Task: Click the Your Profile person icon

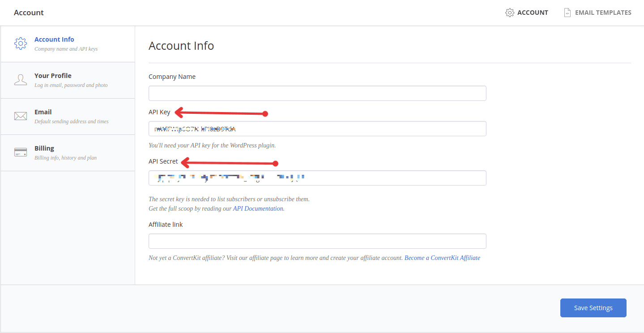Action: (x=21, y=80)
